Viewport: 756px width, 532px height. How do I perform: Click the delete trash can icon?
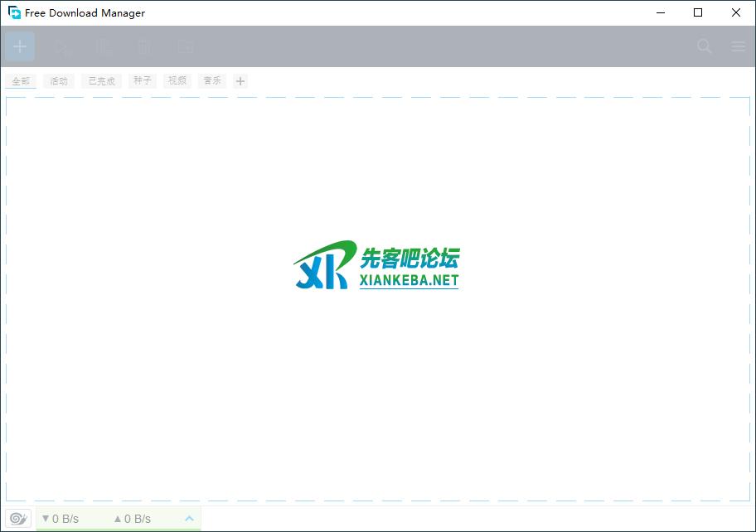144,46
